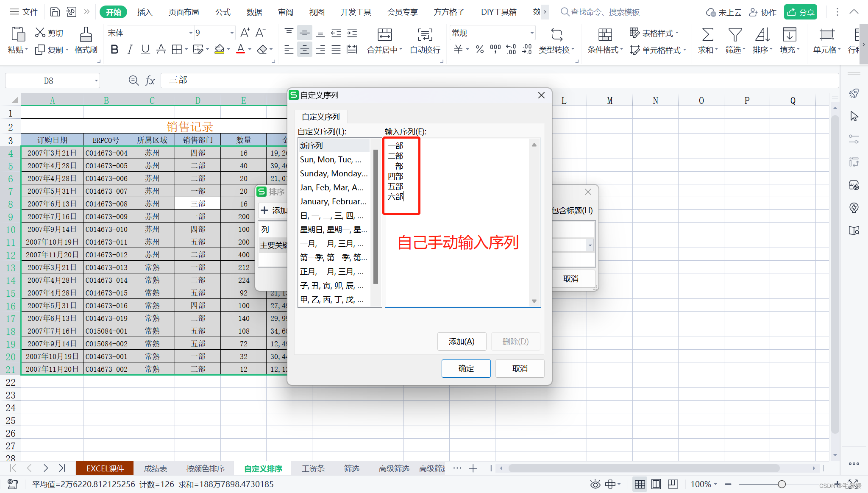Click the fx insert function icon

pos(150,81)
